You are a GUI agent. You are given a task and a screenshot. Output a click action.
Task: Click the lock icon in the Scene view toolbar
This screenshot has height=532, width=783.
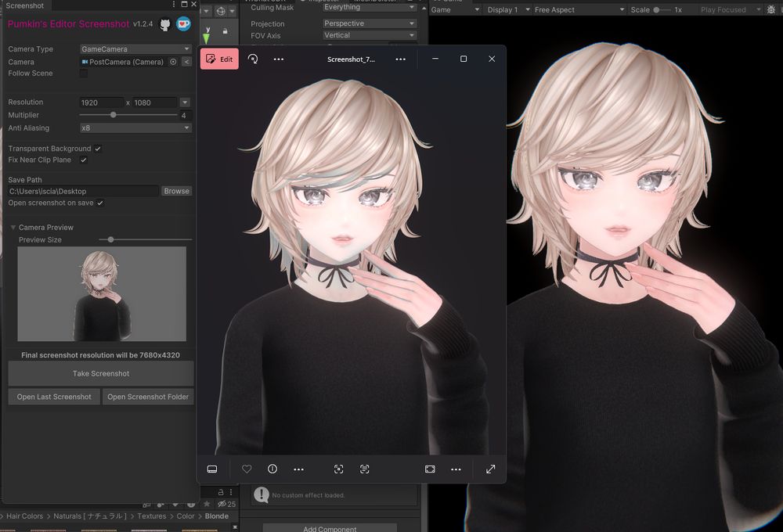[x=225, y=31]
